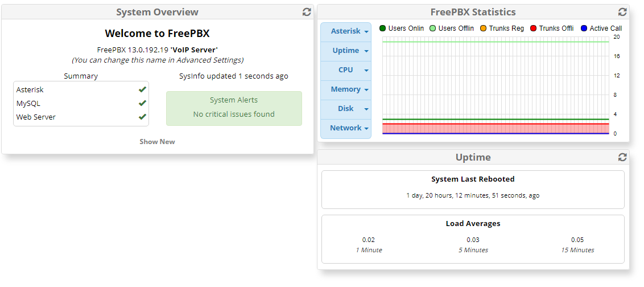
Task: Select the Asterisk summary row
Action: (81, 89)
